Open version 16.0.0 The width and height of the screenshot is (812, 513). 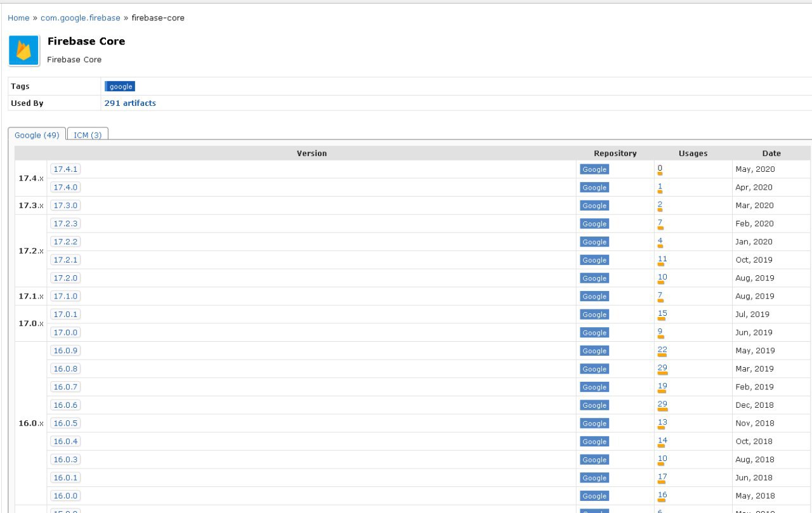pyautogui.click(x=65, y=496)
